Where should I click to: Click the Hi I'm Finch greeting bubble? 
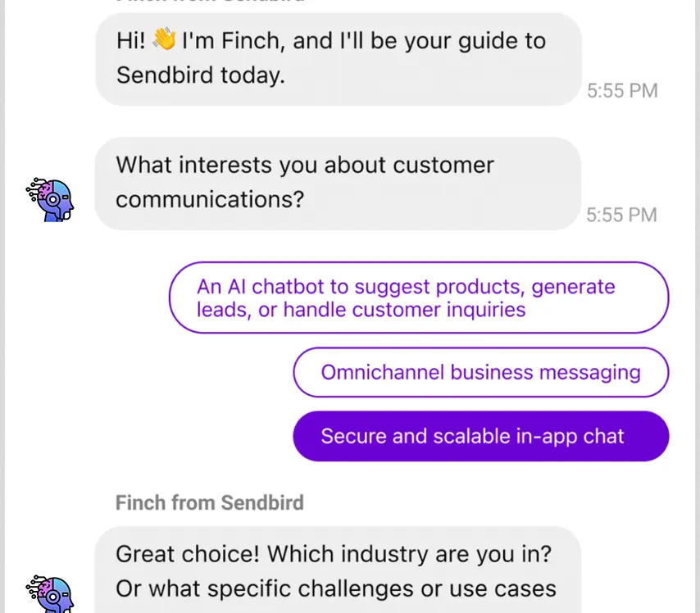338,58
